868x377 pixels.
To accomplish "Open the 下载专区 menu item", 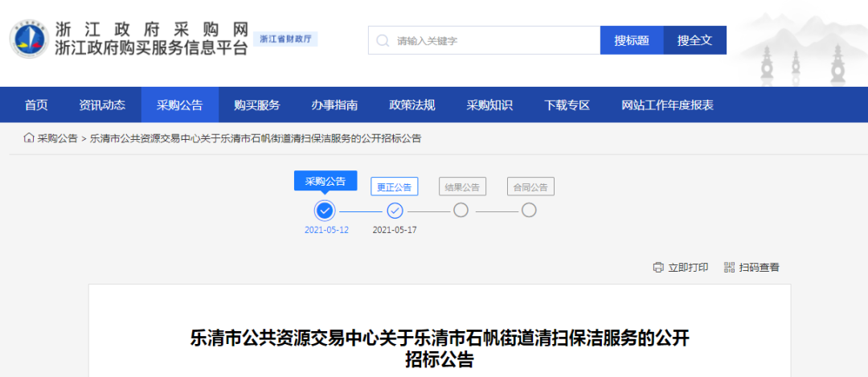I will (x=567, y=104).
